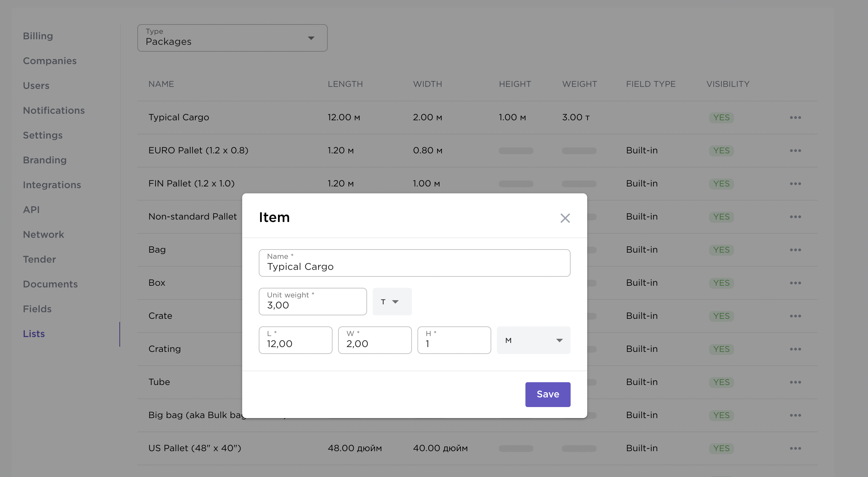The image size is (868, 477).
Task: Select Lists in sidebar
Action: click(x=34, y=334)
